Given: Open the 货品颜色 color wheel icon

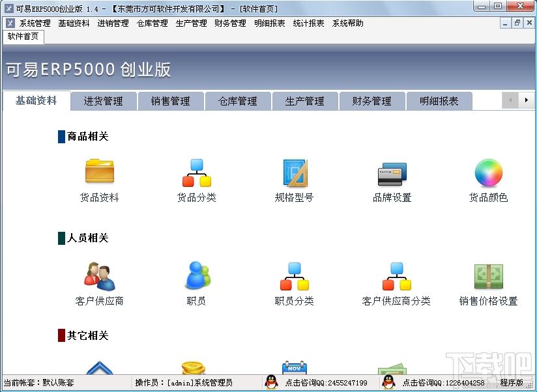Looking at the screenshot, I should [489, 173].
